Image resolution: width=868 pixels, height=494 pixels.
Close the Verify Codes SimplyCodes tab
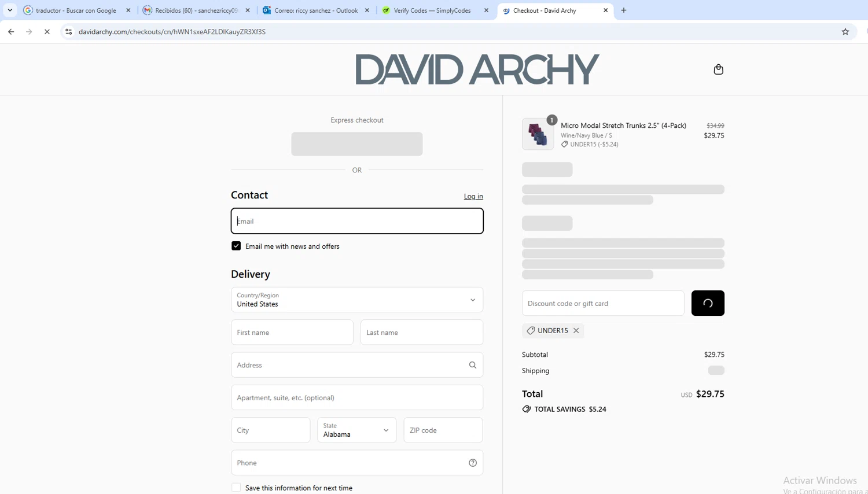(486, 10)
